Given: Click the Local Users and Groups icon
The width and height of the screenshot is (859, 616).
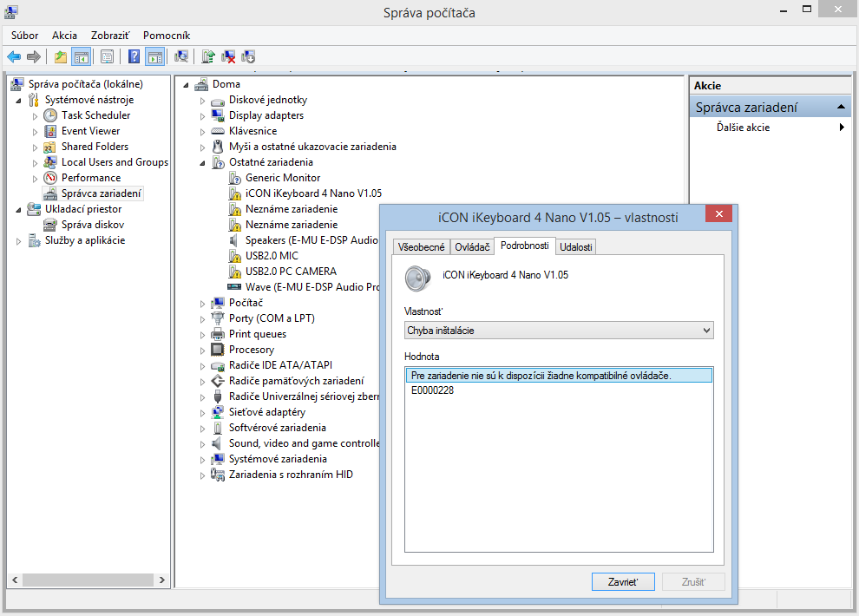Looking at the screenshot, I should coord(50,162).
